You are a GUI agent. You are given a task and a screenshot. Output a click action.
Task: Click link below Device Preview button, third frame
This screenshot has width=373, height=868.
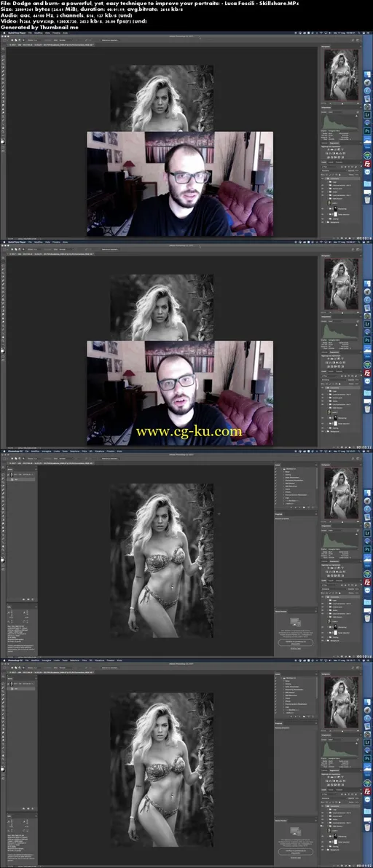[296, 648]
